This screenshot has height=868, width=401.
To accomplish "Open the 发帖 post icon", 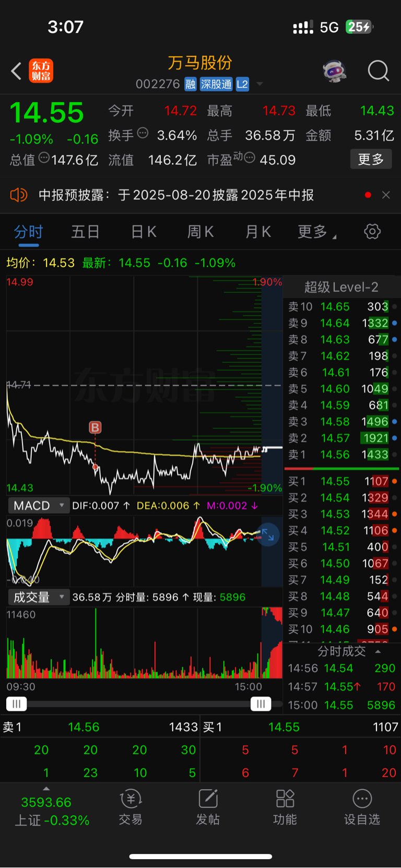I will 208,807.
